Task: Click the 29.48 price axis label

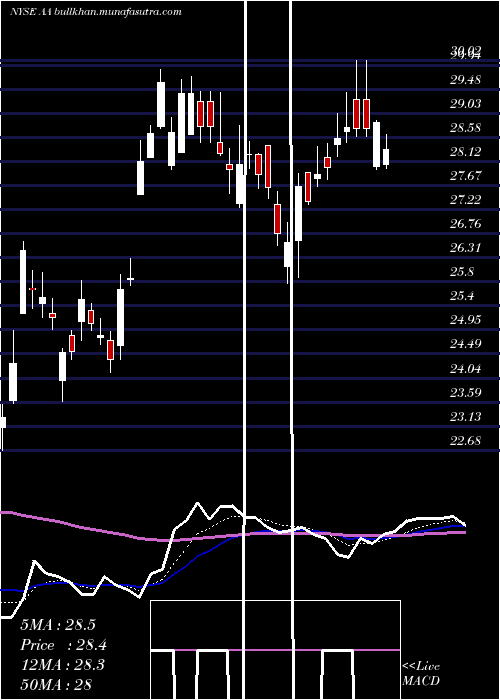Action: [465, 80]
